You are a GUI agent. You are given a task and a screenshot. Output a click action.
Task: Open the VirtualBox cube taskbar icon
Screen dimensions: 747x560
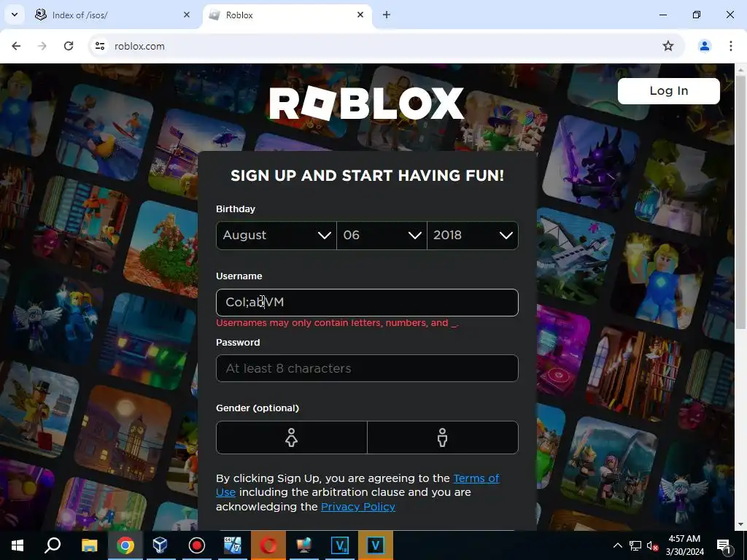(x=160, y=545)
